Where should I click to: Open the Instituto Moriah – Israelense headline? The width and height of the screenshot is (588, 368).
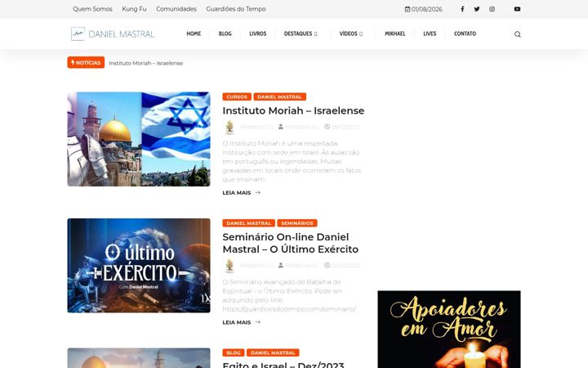pyautogui.click(x=293, y=110)
